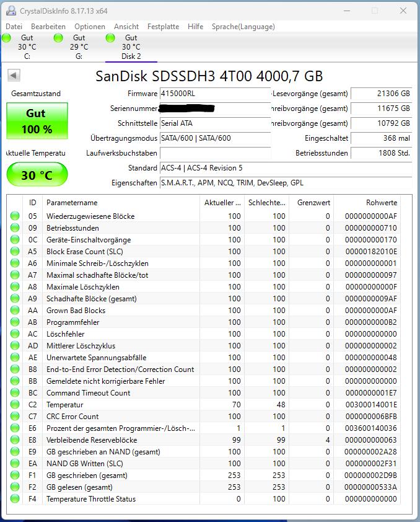This screenshot has height=522, width=420.
Task: Select the Disk 2 tab
Action: point(131,47)
